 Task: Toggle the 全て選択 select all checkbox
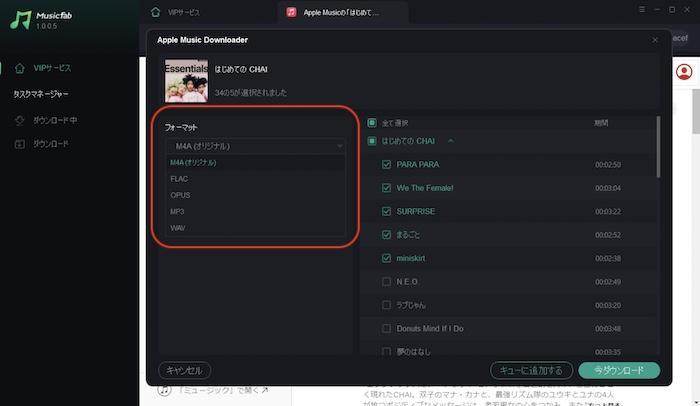coord(372,123)
